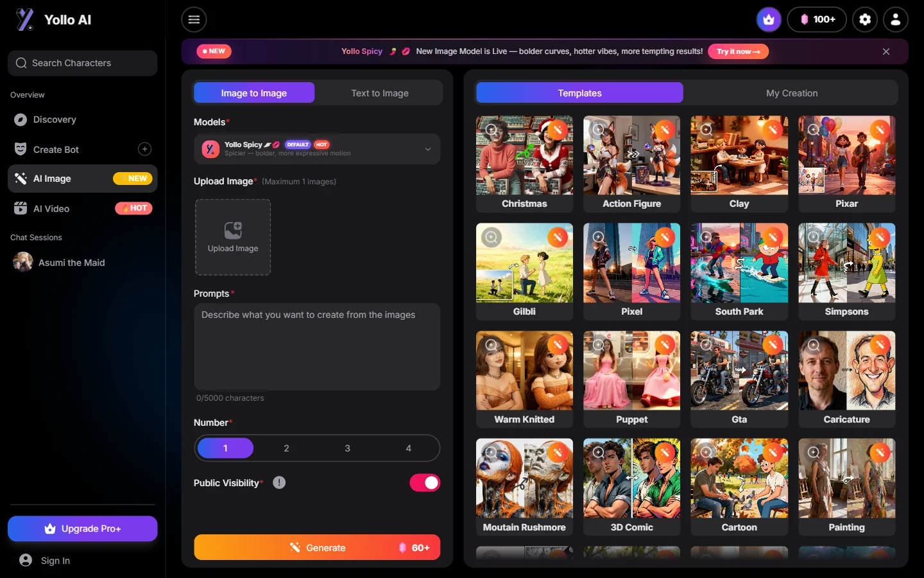Click the magnifier icon on Gilbli template
This screenshot has width=924, height=578.
(491, 237)
